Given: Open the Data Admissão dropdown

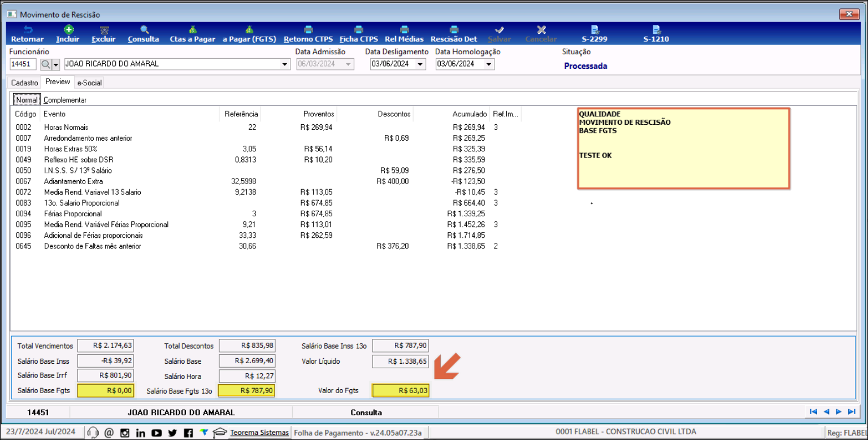Looking at the screenshot, I should coord(349,64).
